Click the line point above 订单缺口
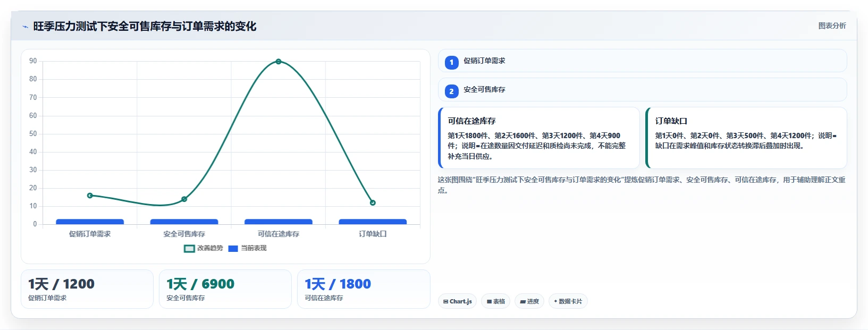This screenshot has height=330, width=868. click(x=373, y=202)
